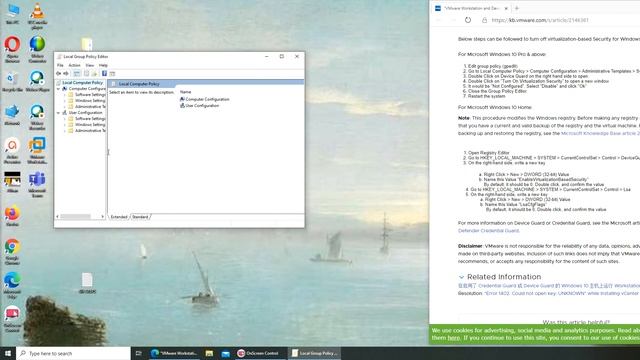Image resolution: width=640 pixels, height=360 pixels.
Task: Switch to the Extended tab
Action: coord(119,217)
